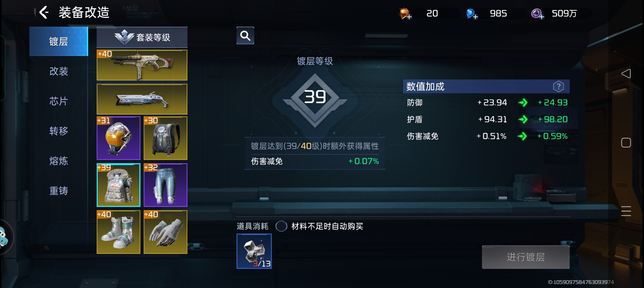Image resolution: width=644 pixels, height=288 pixels.
Task: Tap the Android home square icon
Action: tap(626, 143)
